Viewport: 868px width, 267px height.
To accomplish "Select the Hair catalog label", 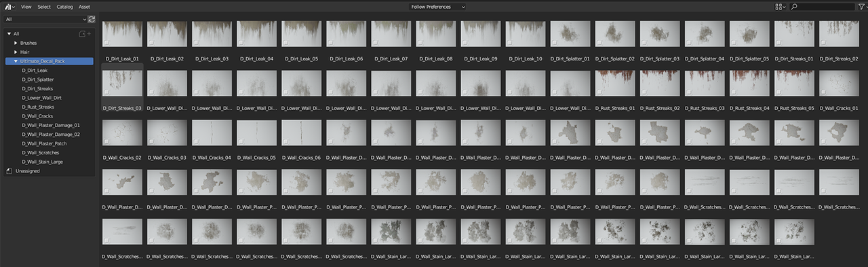I will tap(24, 52).
